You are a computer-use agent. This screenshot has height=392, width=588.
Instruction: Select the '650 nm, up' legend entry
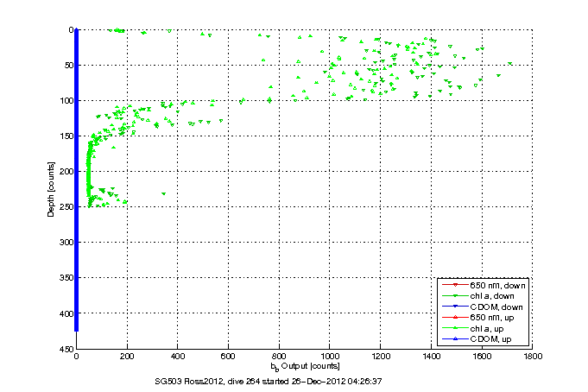[478, 318]
